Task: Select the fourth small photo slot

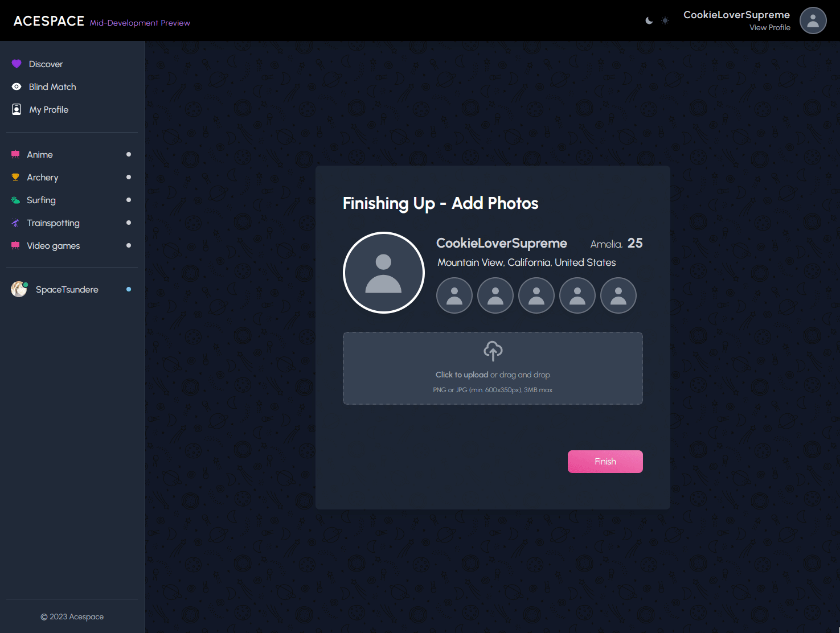Action: point(577,295)
